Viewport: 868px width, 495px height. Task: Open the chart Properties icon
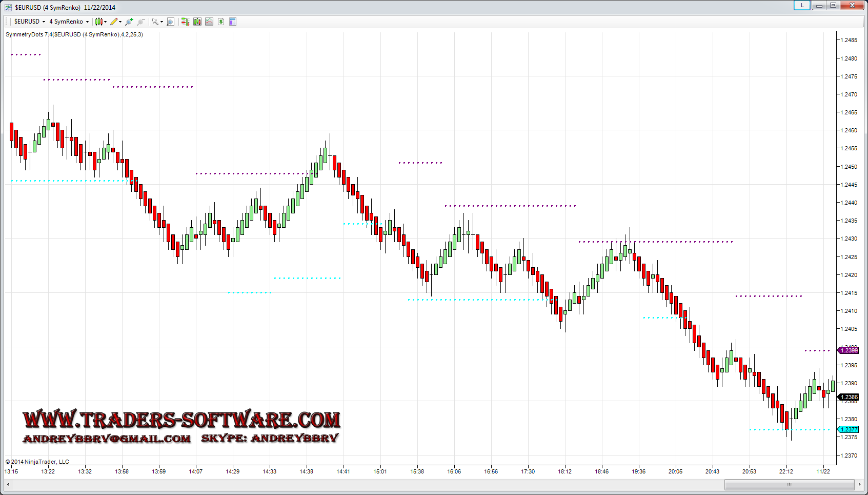[233, 22]
